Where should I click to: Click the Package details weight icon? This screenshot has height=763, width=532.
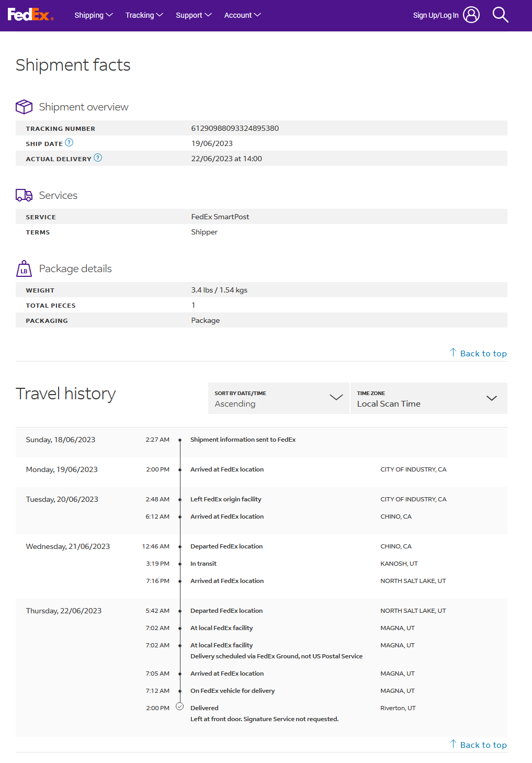24,269
